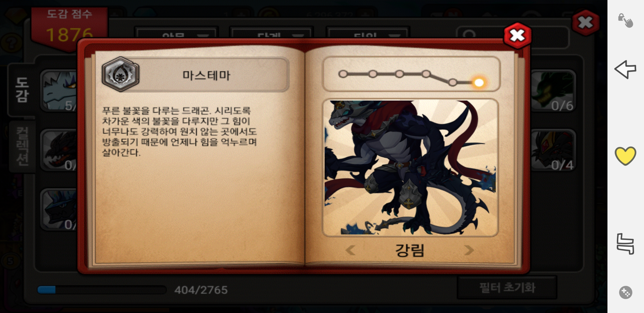The height and width of the screenshot is (313, 644).
Task: Switch to the 컬렉션 side tab
Action: [22, 146]
